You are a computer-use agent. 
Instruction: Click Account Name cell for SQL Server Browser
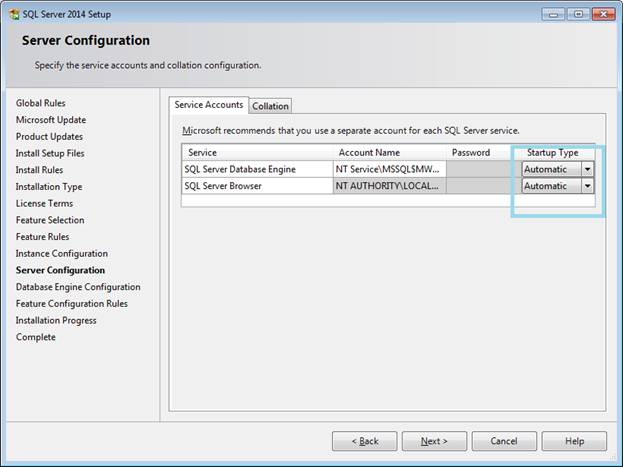pyautogui.click(x=389, y=186)
